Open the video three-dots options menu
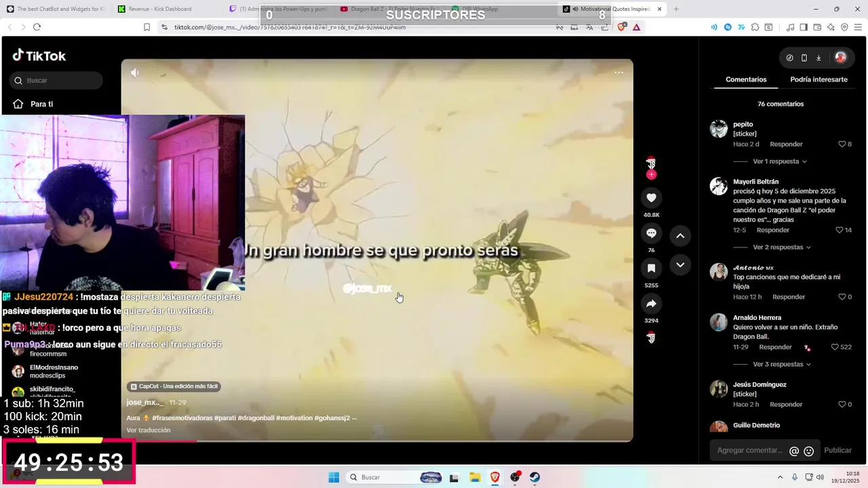This screenshot has width=868, height=488. [x=618, y=73]
